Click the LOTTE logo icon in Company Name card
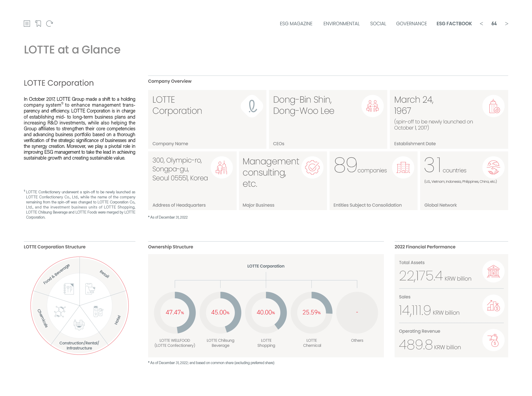 (x=252, y=106)
